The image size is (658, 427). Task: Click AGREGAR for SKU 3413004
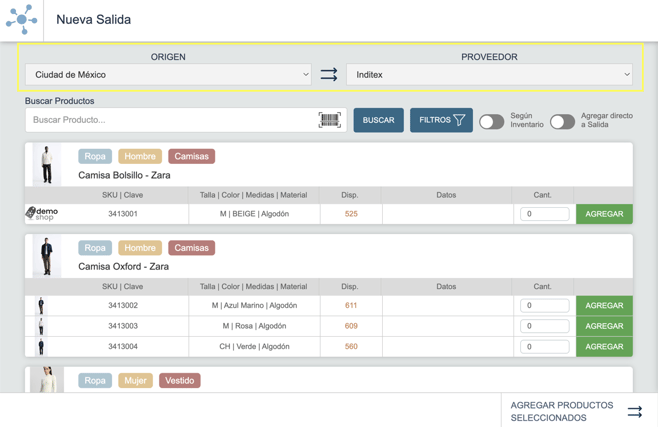(x=604, y=346)
